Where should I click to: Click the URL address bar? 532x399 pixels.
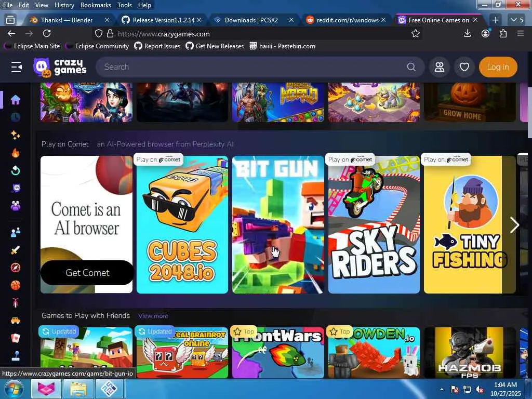(x=258, y=34)
